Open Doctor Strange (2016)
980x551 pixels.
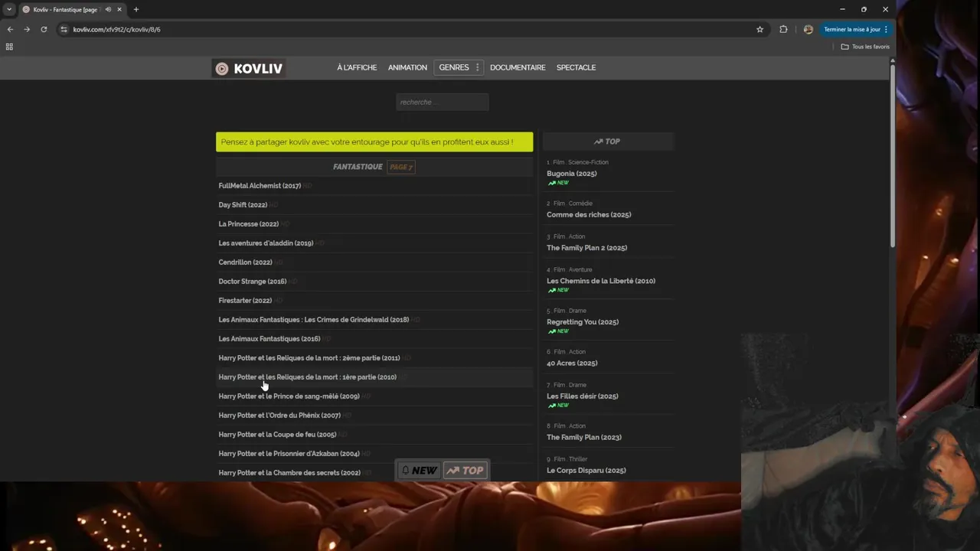pos(252,282)
